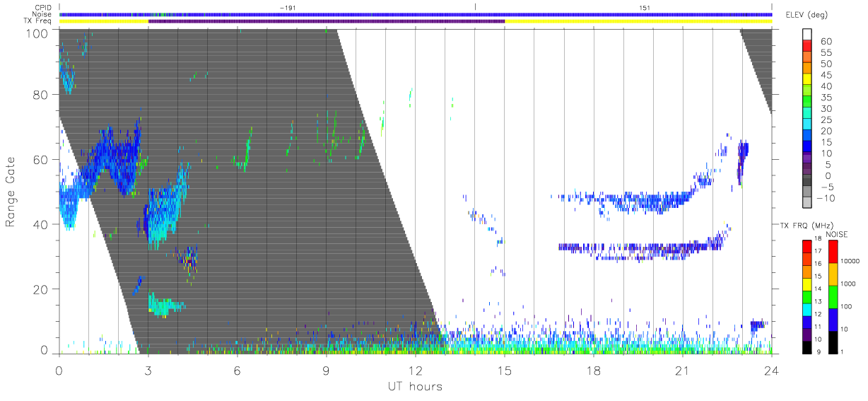Viewport: 868px width, 401px height.
Task: Click the 60 label on ELEV colorbar
Action: tap(826, 41)
